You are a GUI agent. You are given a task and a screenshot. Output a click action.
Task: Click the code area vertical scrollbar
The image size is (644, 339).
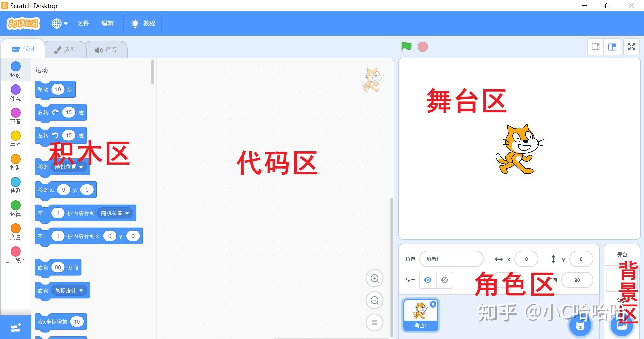[392, 267]
